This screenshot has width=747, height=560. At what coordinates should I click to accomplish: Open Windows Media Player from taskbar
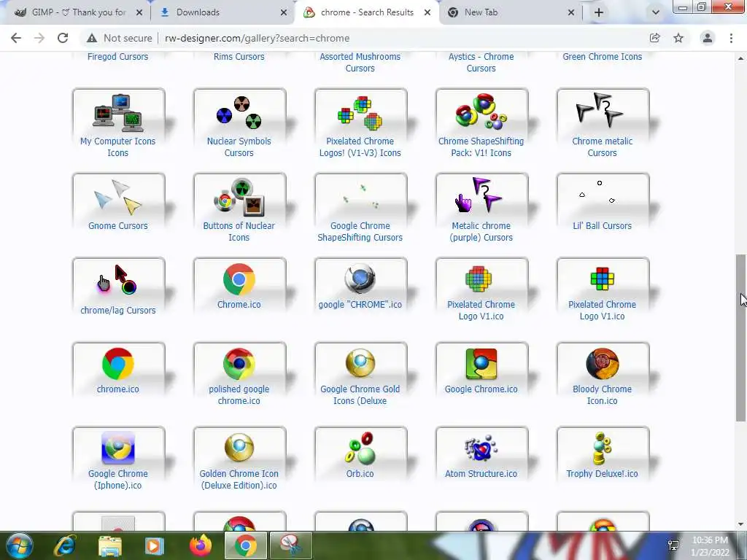[x=154, y=545]
